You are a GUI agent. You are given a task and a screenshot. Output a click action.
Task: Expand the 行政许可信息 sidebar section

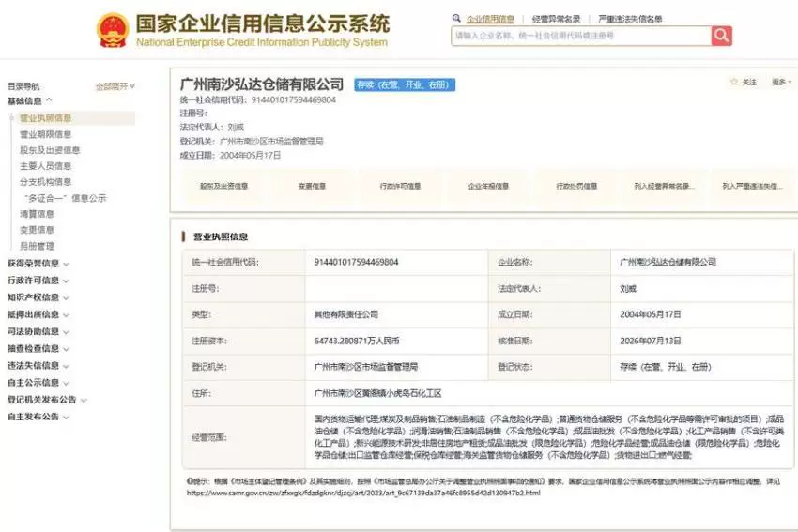point(38,281)
